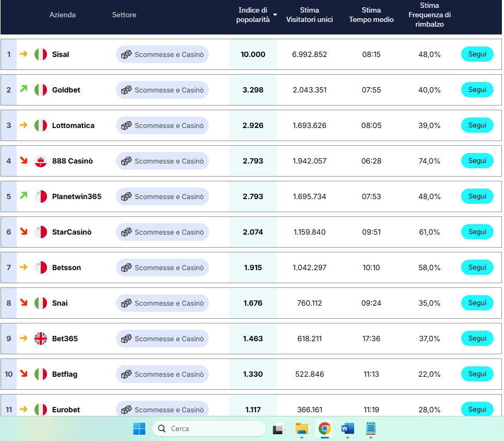Click the red down arrow in Betflag row
The width and height of the screenshot is (504, 441).
[x=24, y=373]
